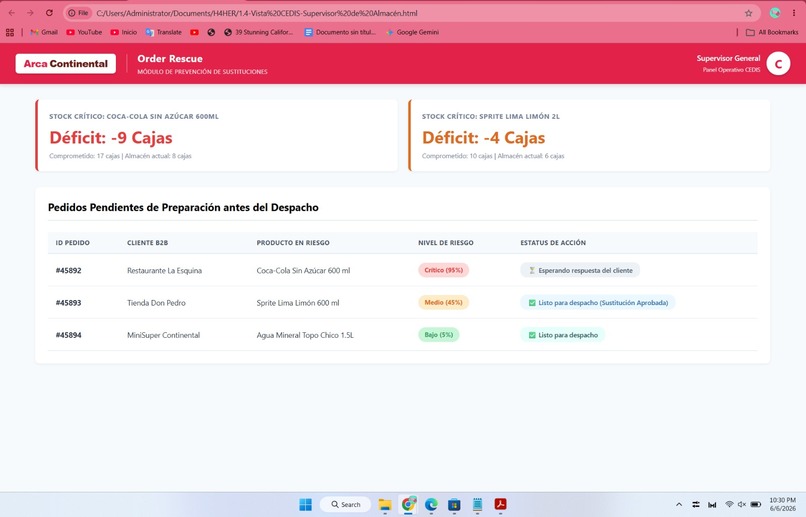Open 39 Stunning Califor... bookmark

coord(259,32)
